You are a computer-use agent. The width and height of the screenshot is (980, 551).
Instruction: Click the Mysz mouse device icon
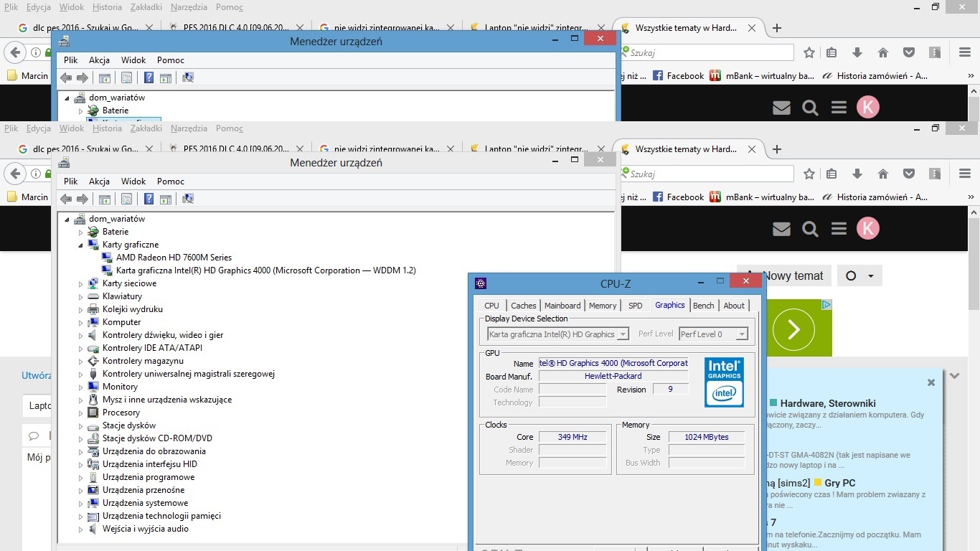tap(93, 400)
